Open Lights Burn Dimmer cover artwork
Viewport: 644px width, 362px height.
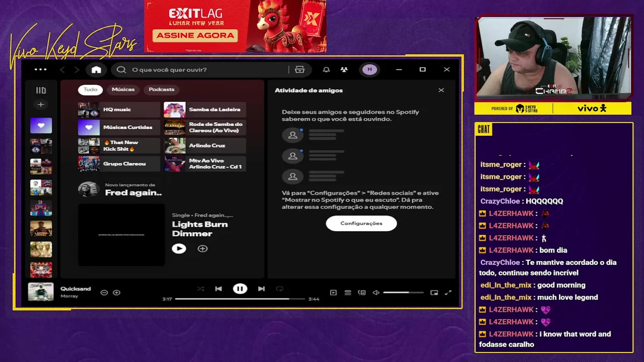(x=121, y=235)
